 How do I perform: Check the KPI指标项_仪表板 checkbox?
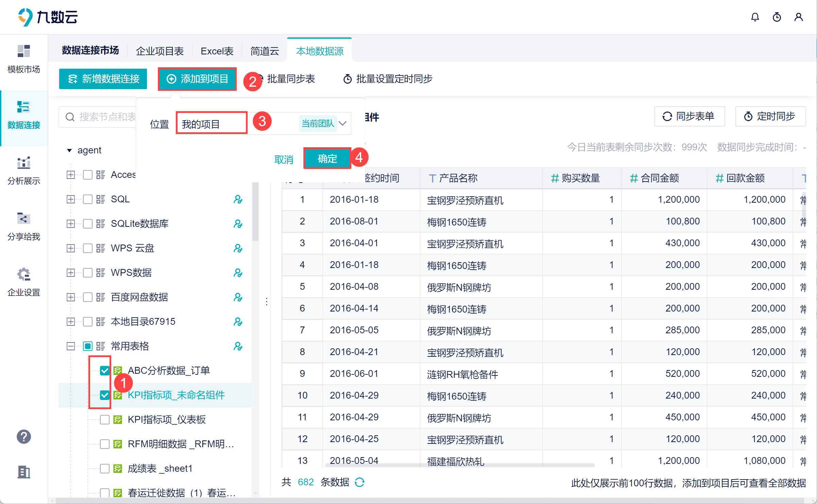pos(104,420)
